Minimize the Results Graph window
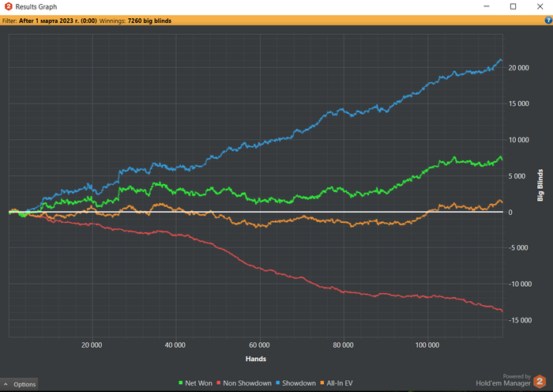This screenshot has height=392, width=553. (x=487, y=6)
